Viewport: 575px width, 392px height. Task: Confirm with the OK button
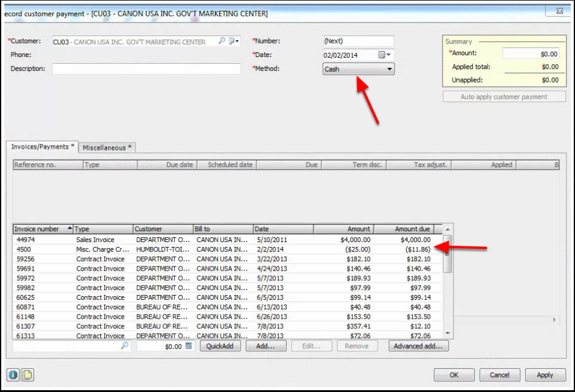pos(454,375)
